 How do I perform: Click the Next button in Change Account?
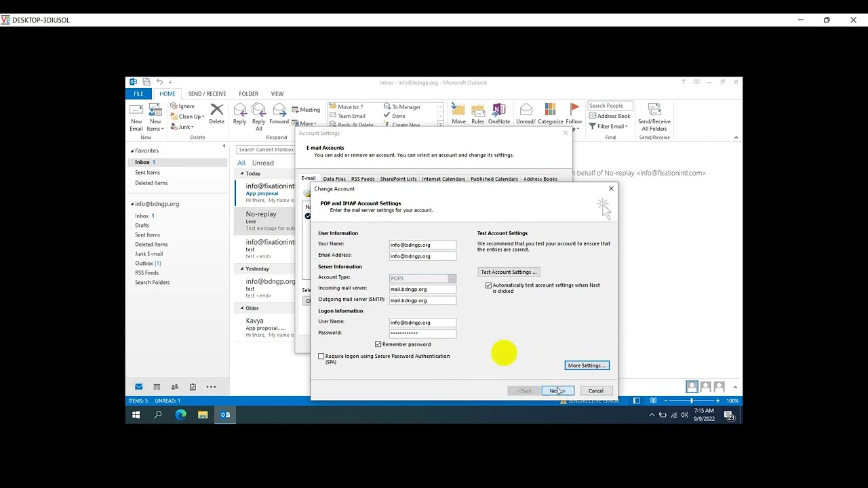click(x=557, y=390)
